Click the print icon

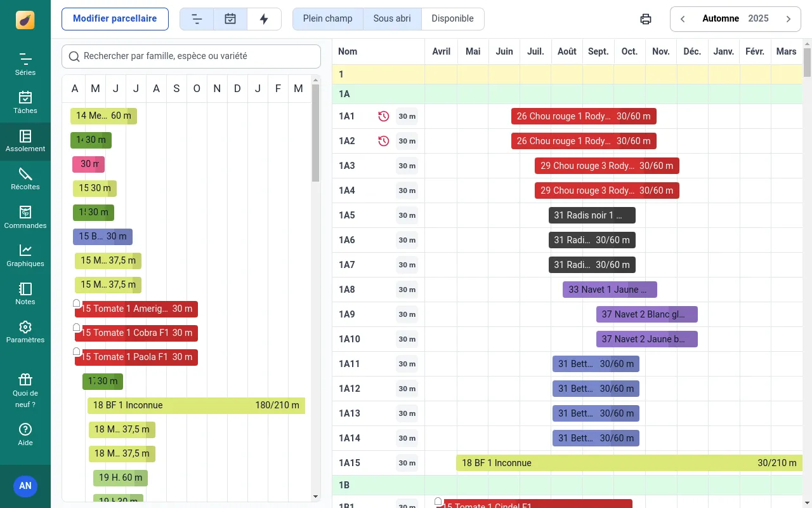(646, 19)
